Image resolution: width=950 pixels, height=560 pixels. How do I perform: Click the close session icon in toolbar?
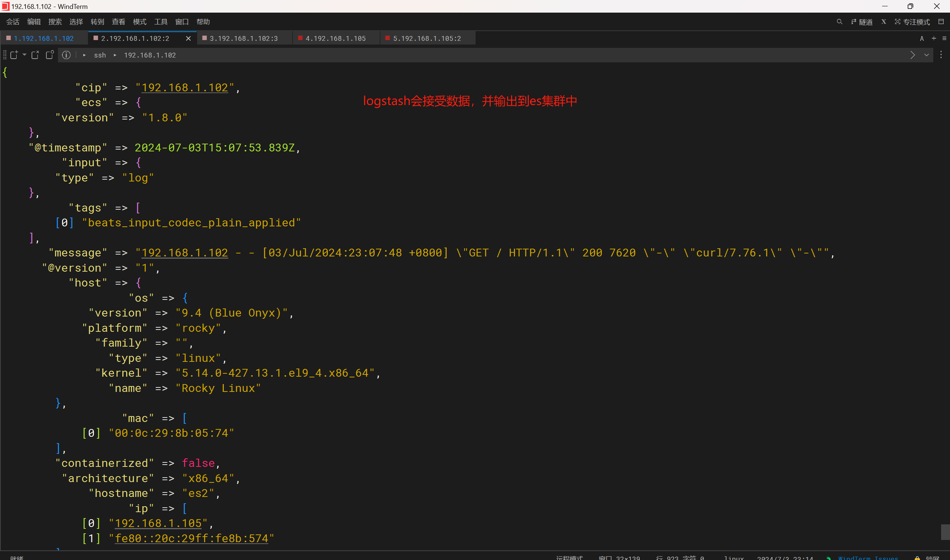35,55
